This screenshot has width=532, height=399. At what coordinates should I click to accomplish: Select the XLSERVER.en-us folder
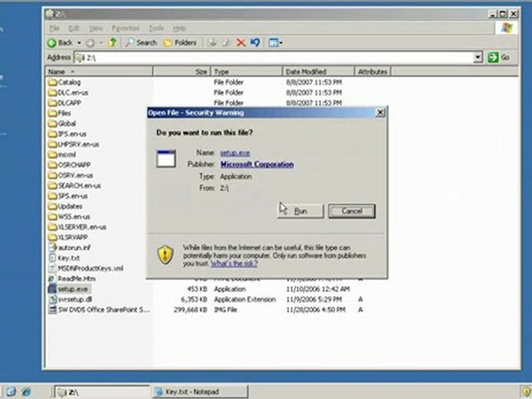(x=78, y=227)
